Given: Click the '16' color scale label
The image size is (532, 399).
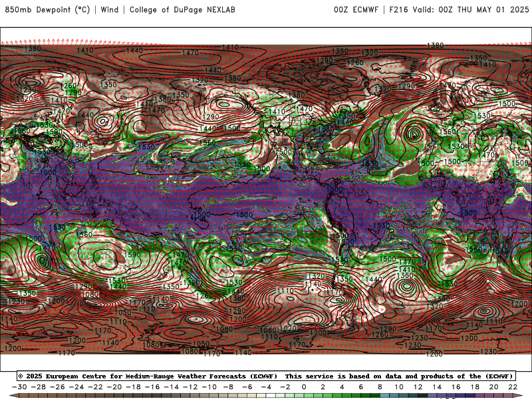Looking at the screenshot, I should point(456,387).
